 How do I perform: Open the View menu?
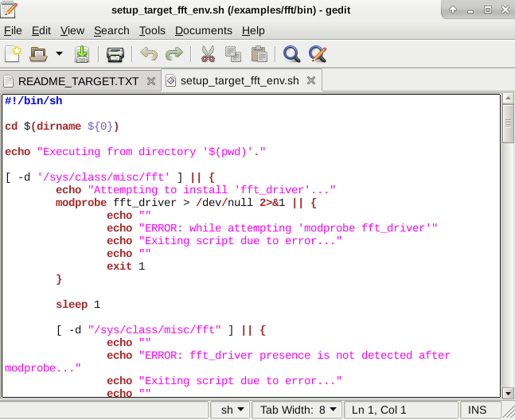click(72, 30)
